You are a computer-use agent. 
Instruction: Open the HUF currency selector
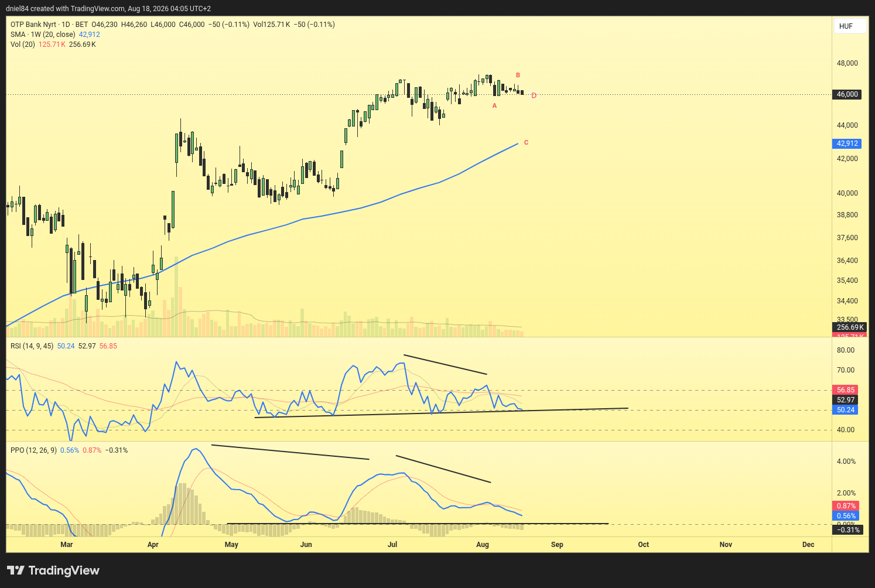(850, 26)
